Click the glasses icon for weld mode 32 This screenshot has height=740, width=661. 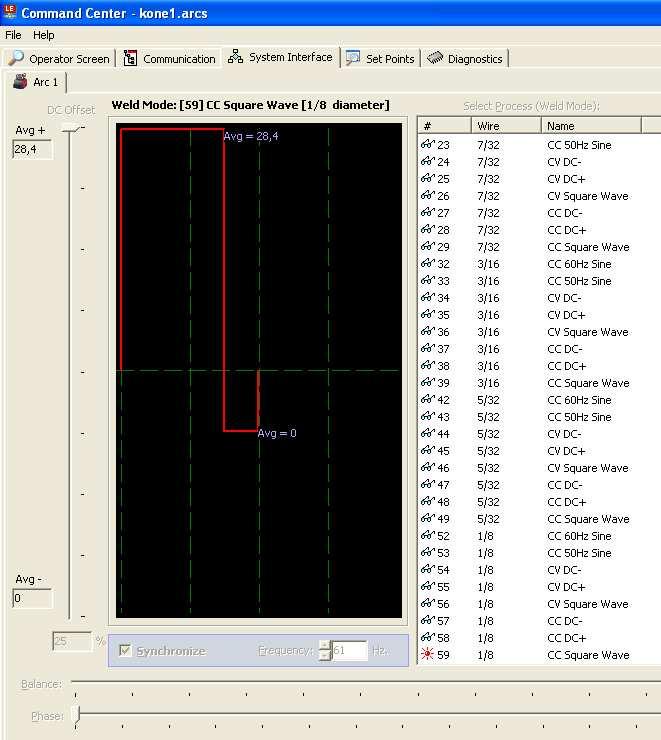click(427, 263)
